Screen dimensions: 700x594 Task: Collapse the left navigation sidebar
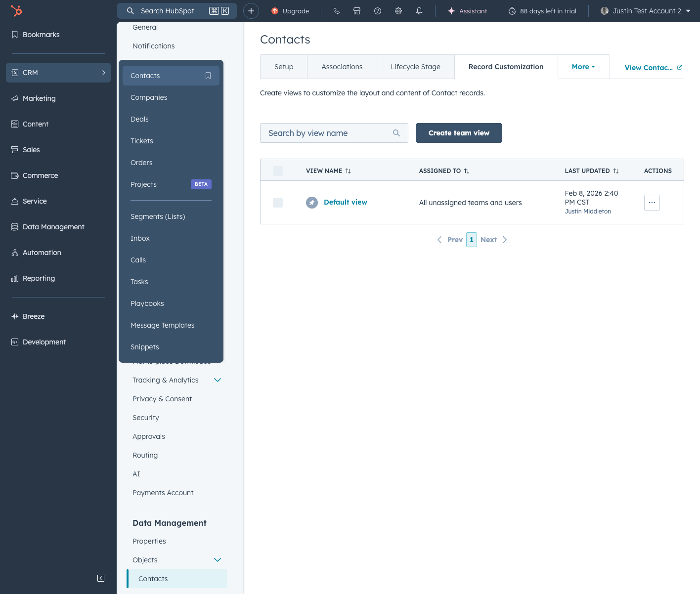pyautogui.click(x=101, y=578)
